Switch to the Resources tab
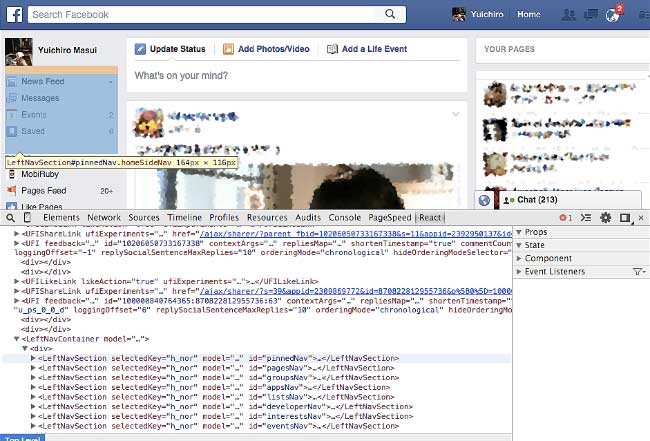Screen dimensions: 650x441 267,218
